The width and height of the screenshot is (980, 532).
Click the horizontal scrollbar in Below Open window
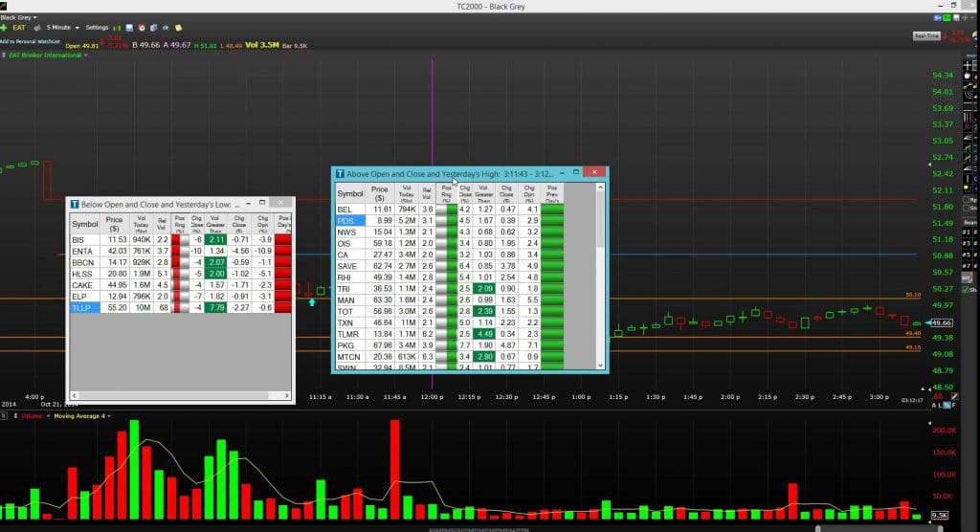172,396
